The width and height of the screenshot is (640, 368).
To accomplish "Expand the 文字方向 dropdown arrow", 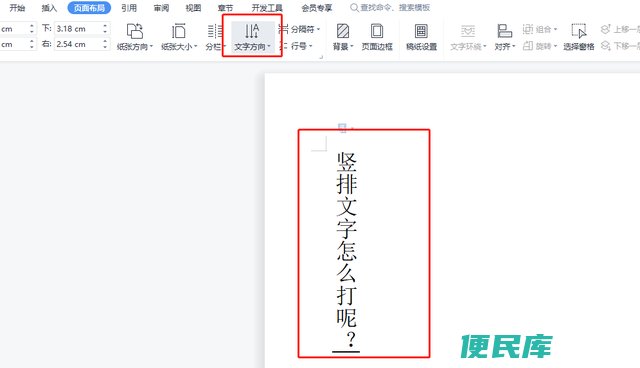I will tap(269, 47).
